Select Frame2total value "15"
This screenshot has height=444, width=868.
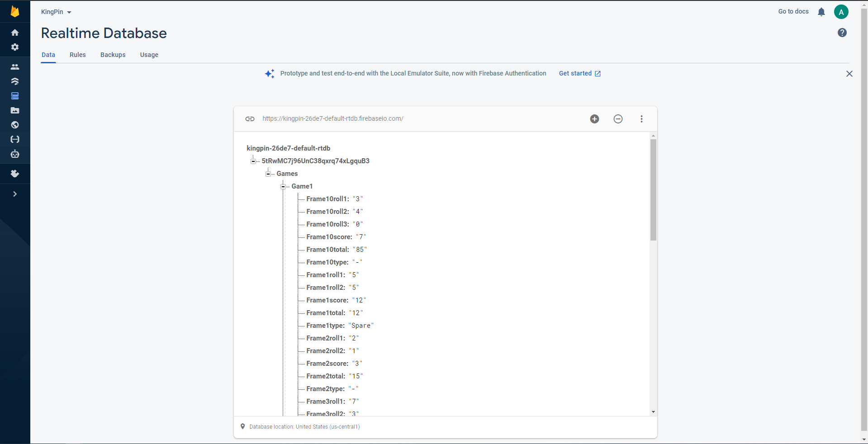(x=356, y=376)
